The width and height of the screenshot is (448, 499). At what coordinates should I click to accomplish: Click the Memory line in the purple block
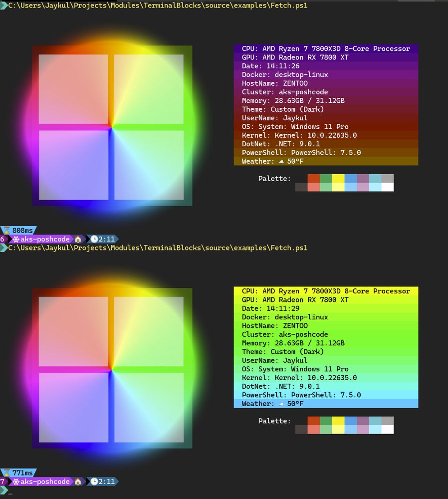coord(293,101)
